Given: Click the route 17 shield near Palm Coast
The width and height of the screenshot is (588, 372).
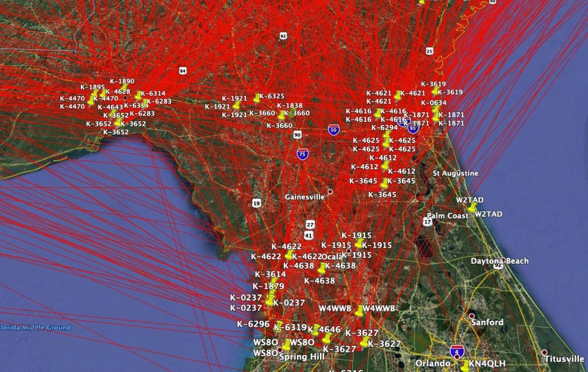Looking at the screenshot, I should 428,222.
